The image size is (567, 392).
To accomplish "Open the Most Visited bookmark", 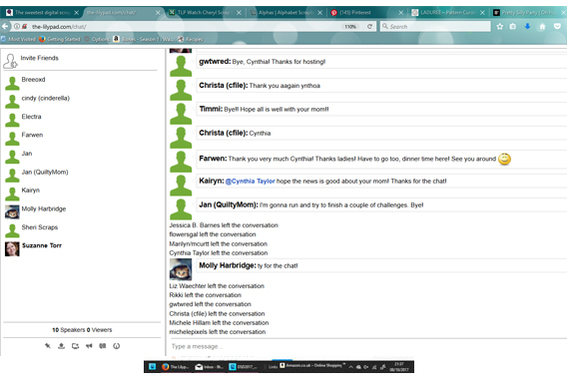I will (x=18, y=39).
